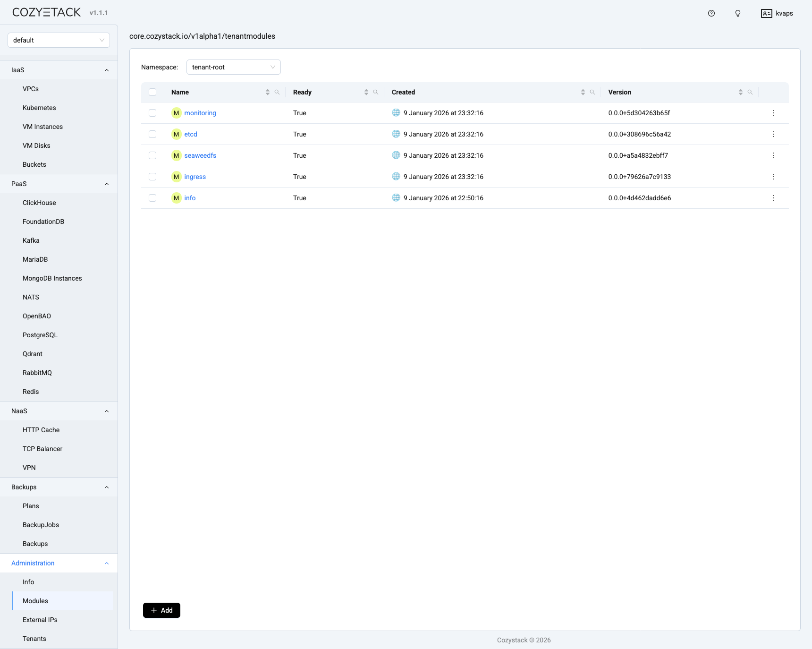This screenshot has height=649, width=812.
Task: Open the actions menu for the monitoring module
Action: [773, 113]
